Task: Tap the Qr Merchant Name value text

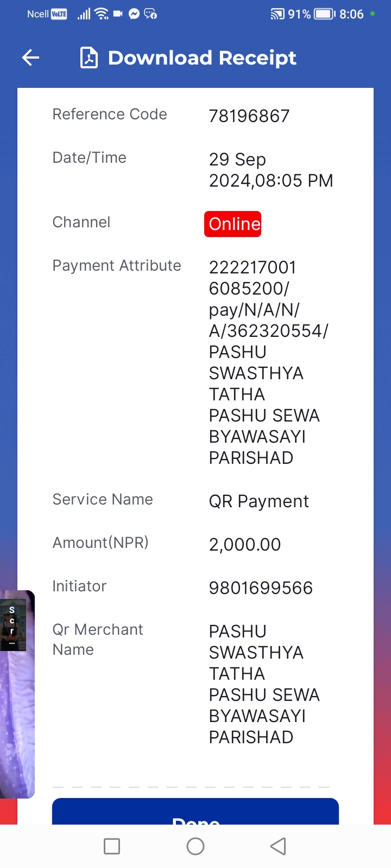Action: coord(264,684)
